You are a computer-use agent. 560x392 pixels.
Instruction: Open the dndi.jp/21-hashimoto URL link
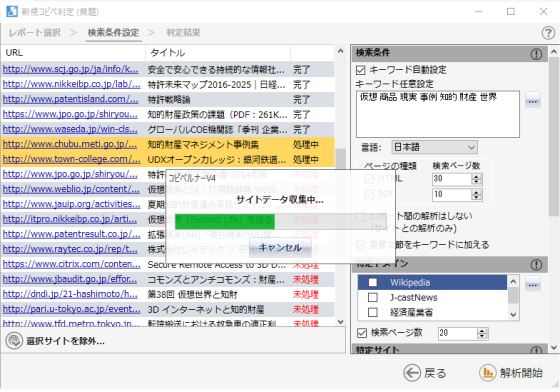pos(70,294)
